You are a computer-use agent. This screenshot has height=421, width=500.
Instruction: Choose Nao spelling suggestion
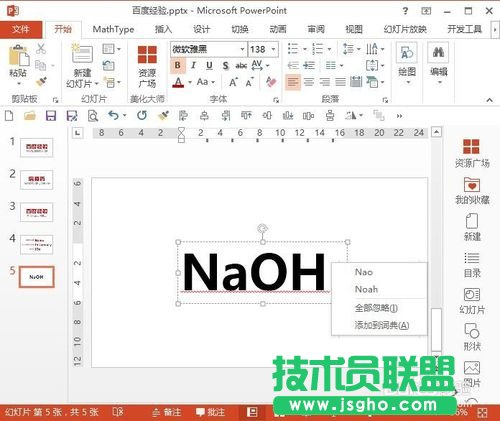[379, 272]
